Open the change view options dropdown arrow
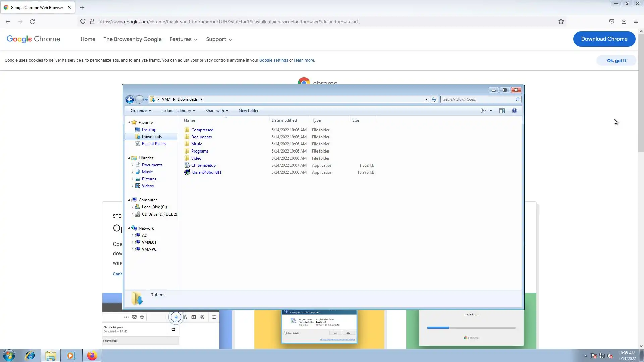Screen dimensions: 644x362 [x=491, y=111]
